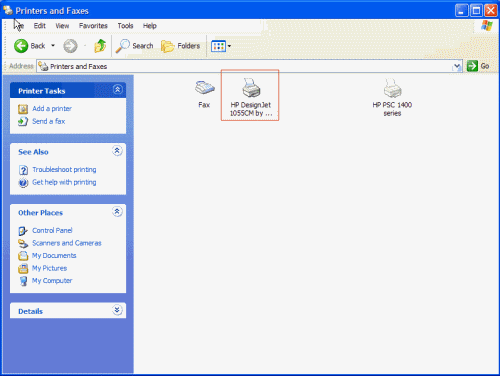Maximize the Printers and Faxes window
Viewport: 500px width, 376px height.
[476, 11]
